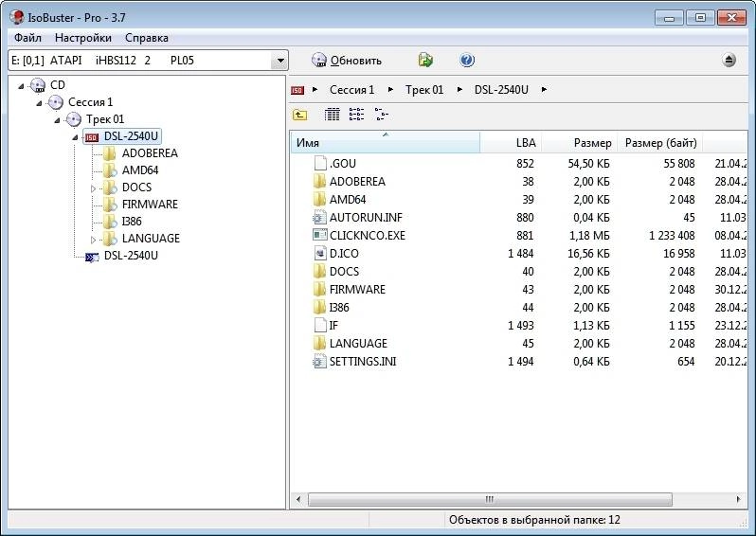The width and height of the screenshot is (756, 536).
Task: Sort by Размер (байт) column header
Action: coord(660,143)
